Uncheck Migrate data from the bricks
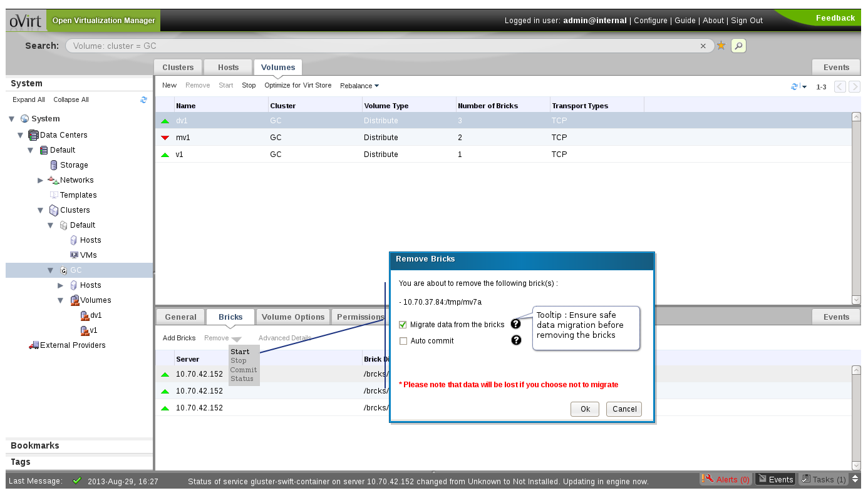Image resolution: width=868 pixels, height=493 pixels. [x=403, y=325]
